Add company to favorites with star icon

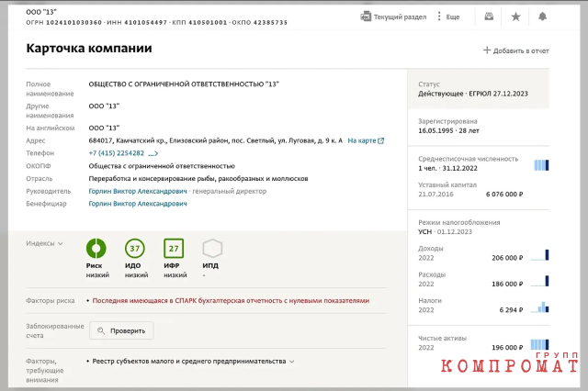pyautogui.click(x=516, y=17)
